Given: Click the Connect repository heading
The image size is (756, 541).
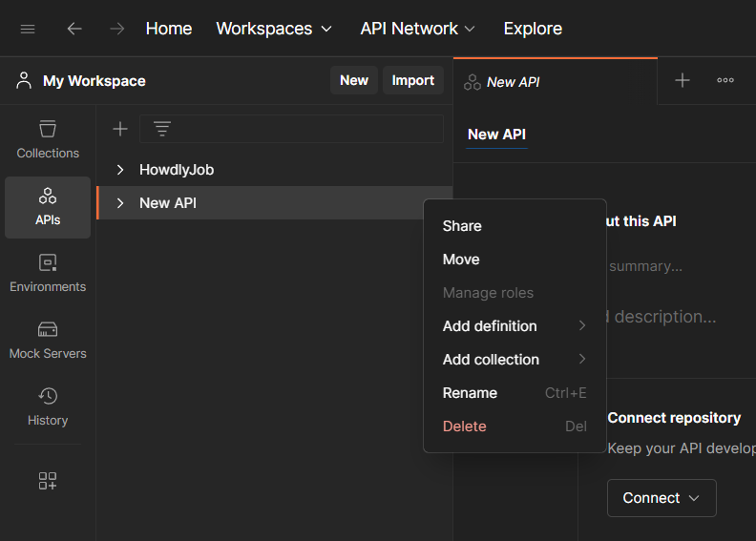Looking at the screenshot, I should [674, 418].
